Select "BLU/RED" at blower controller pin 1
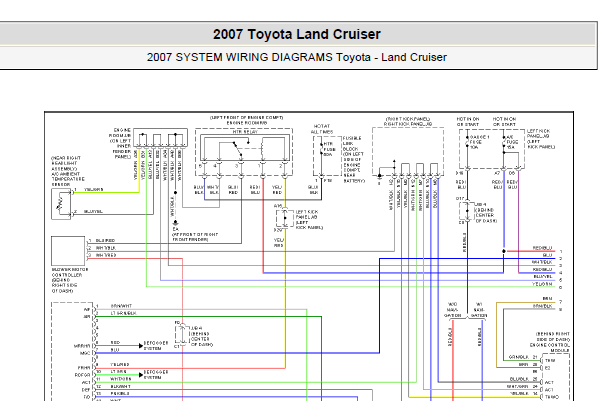 pos(105,241)
